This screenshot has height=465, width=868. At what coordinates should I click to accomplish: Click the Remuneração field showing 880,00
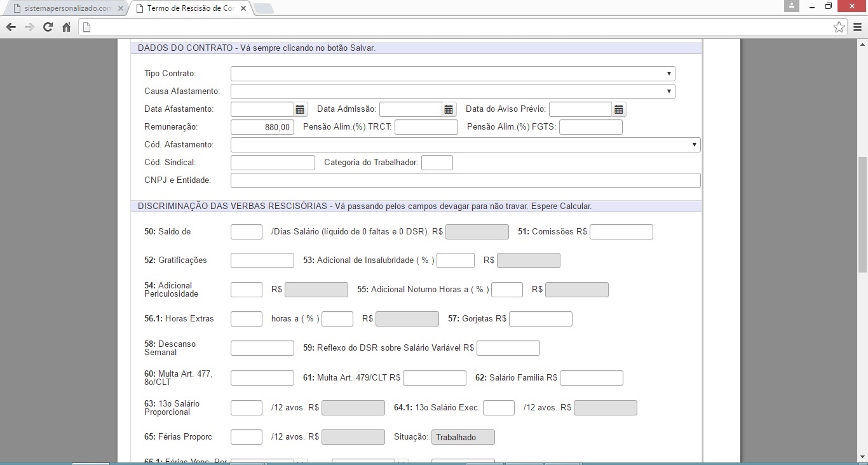coord(262,127)
